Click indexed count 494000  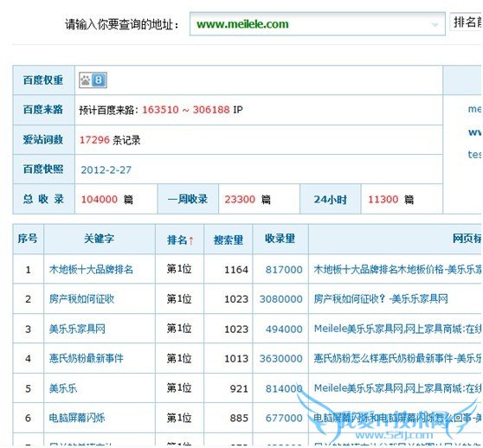pyautogui.click(x=284, y=330)
